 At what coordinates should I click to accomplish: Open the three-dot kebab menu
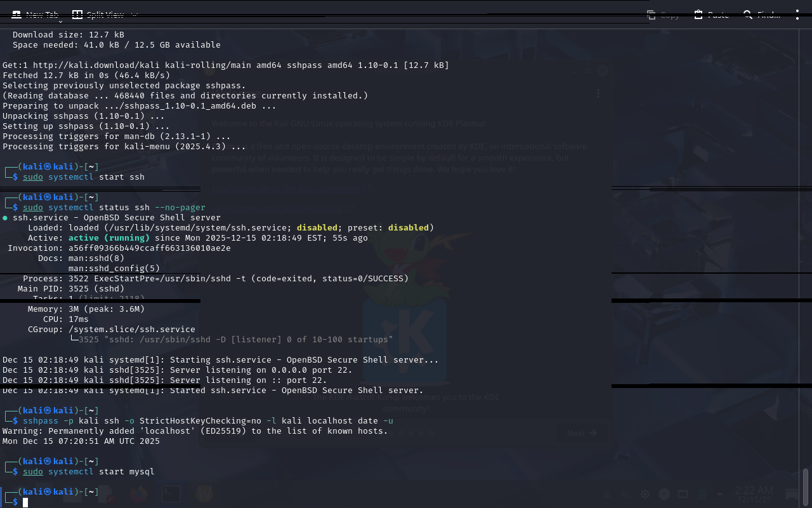(797, 15)
